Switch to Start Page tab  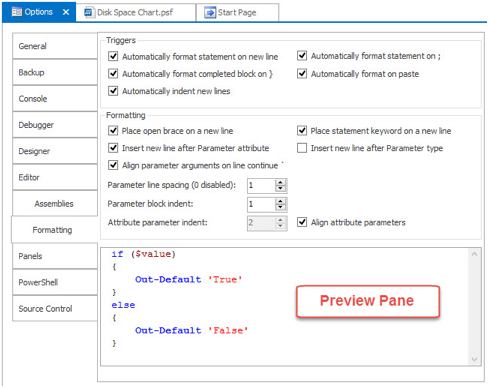click(x=237, y=13)
